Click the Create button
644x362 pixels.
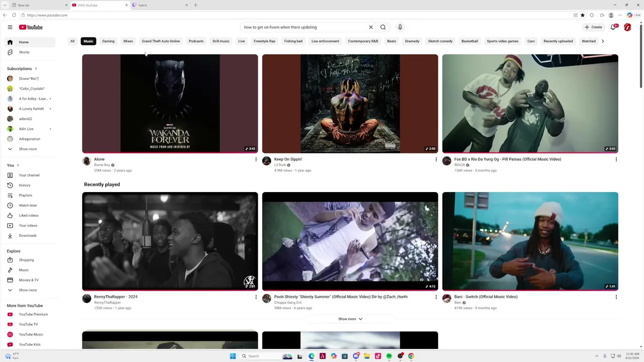[593, 27]
